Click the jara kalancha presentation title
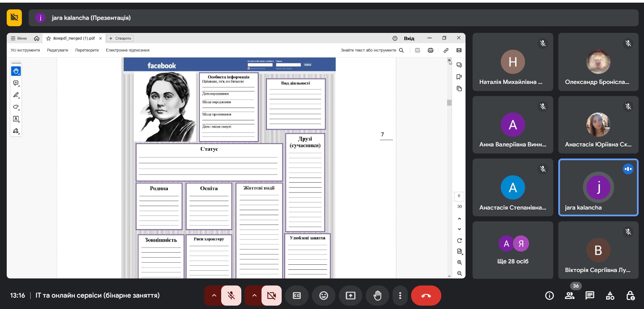 [x=91, y=18]
